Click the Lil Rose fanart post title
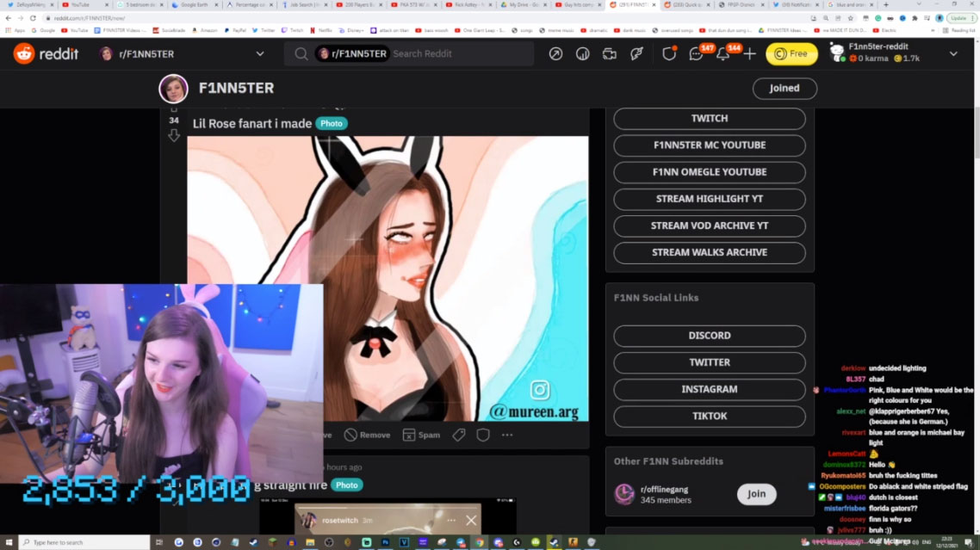980x550 pixels. tap(251, 124)
